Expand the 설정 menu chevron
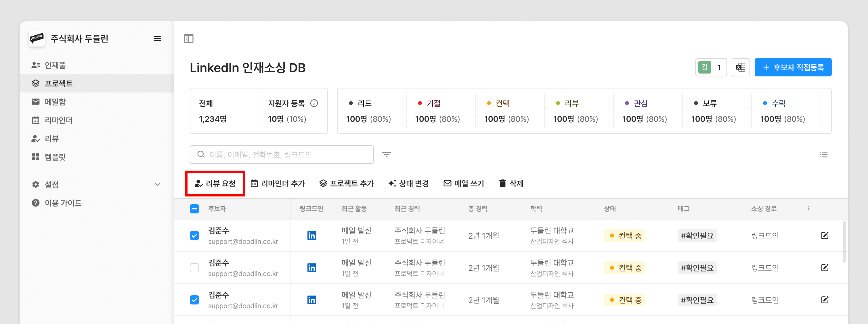Viewport: 868px width, 324px height. coord(157,184)
